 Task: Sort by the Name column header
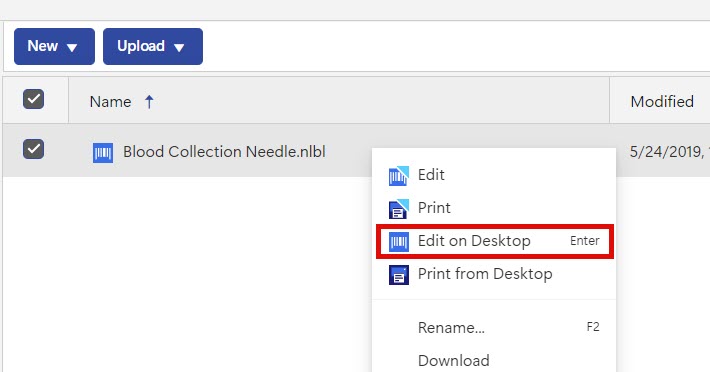tap(110, 101)
